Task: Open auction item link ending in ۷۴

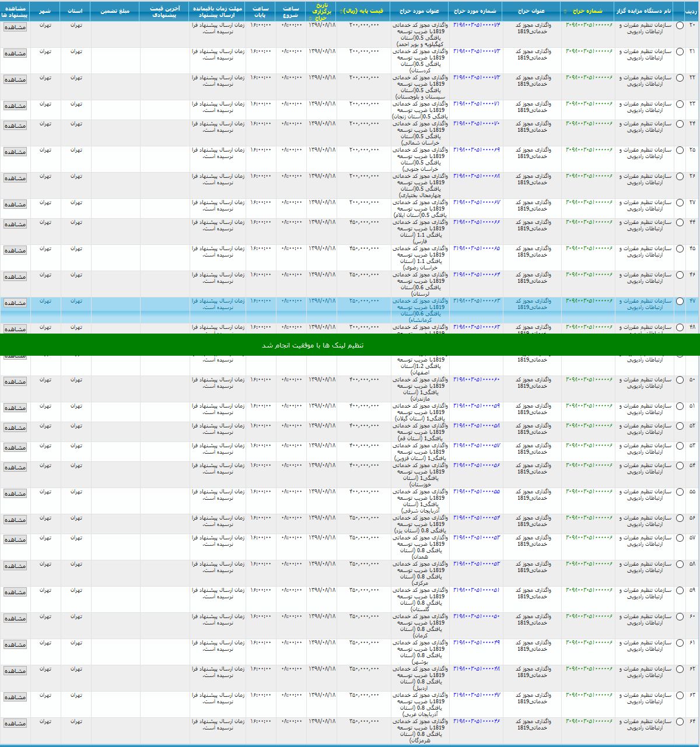Action: point(476,25)
